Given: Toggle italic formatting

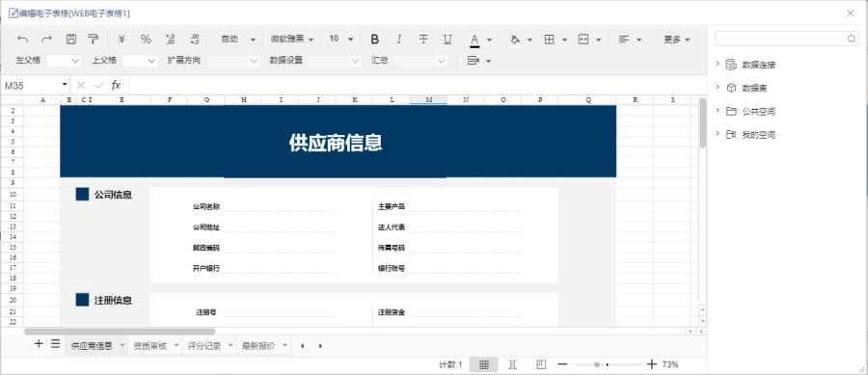Looking at the screenshot, I should click(x=398, y=40).
